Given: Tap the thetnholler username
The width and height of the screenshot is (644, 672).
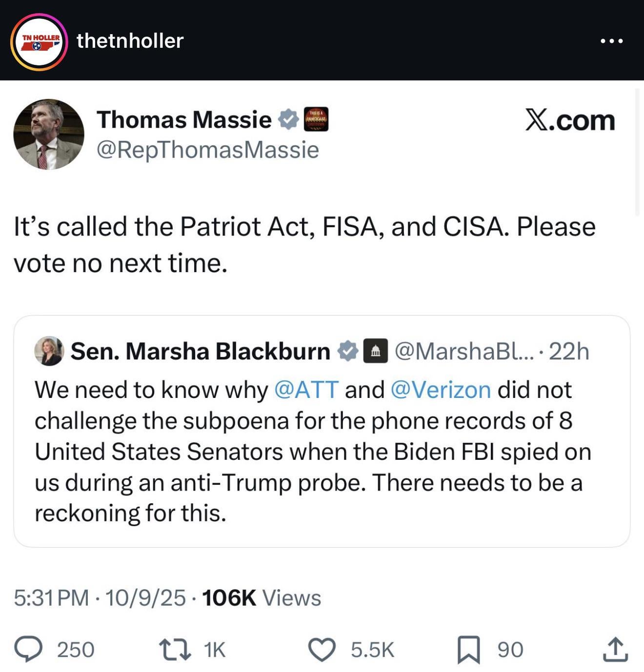Looking at the screenshot, I should coord(130,41).
